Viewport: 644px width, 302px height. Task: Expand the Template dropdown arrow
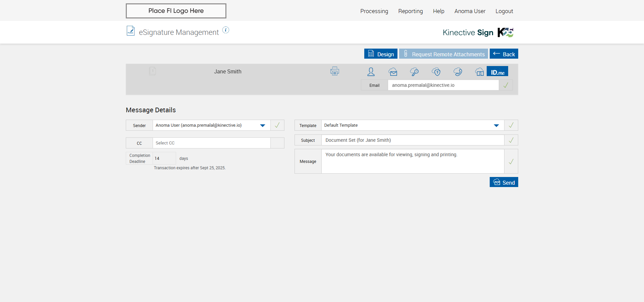496,125
